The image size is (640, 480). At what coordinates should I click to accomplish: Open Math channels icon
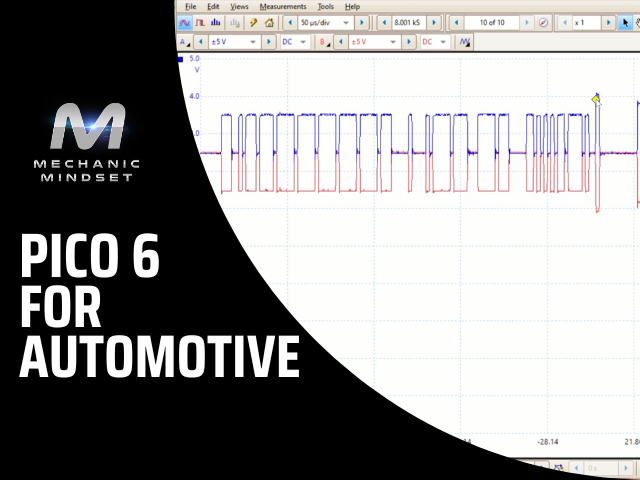(464, 42)
